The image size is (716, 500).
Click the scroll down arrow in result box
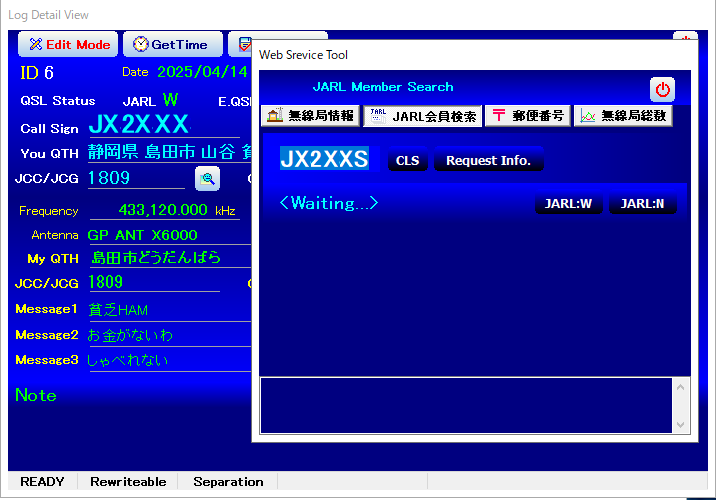coord(680,425)
